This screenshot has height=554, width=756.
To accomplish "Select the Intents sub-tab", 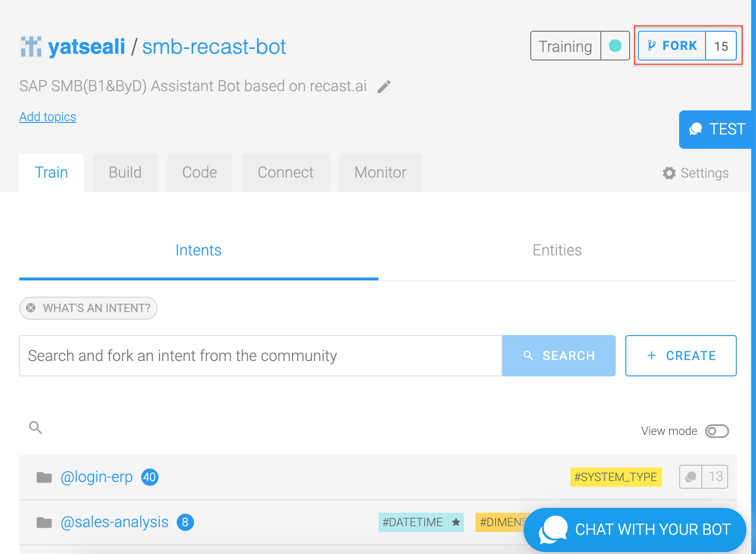I will (x=198, y=251).
